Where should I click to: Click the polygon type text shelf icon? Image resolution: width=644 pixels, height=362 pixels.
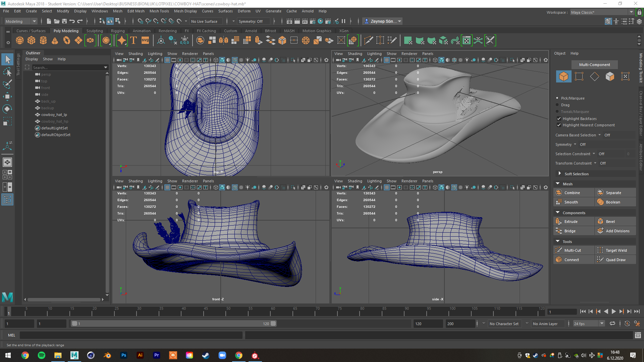(x=133, y=41)
